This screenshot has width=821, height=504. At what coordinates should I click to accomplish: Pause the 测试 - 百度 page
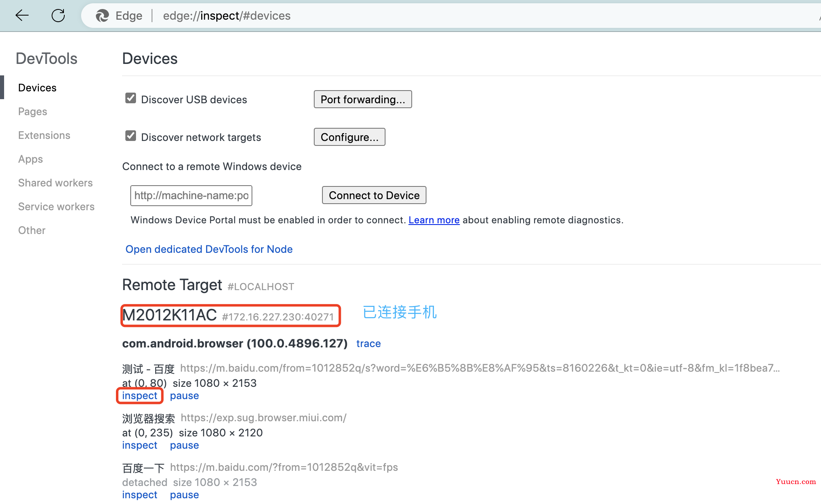184,395
